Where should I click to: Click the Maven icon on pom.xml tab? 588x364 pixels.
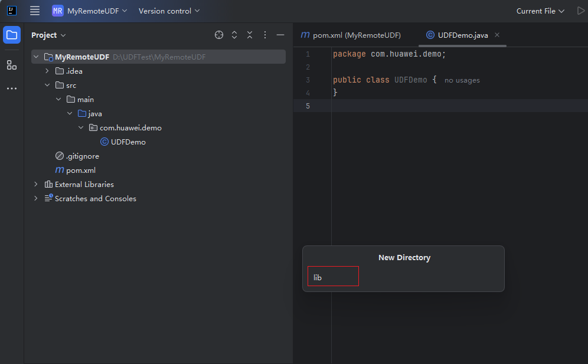[305, 35]
